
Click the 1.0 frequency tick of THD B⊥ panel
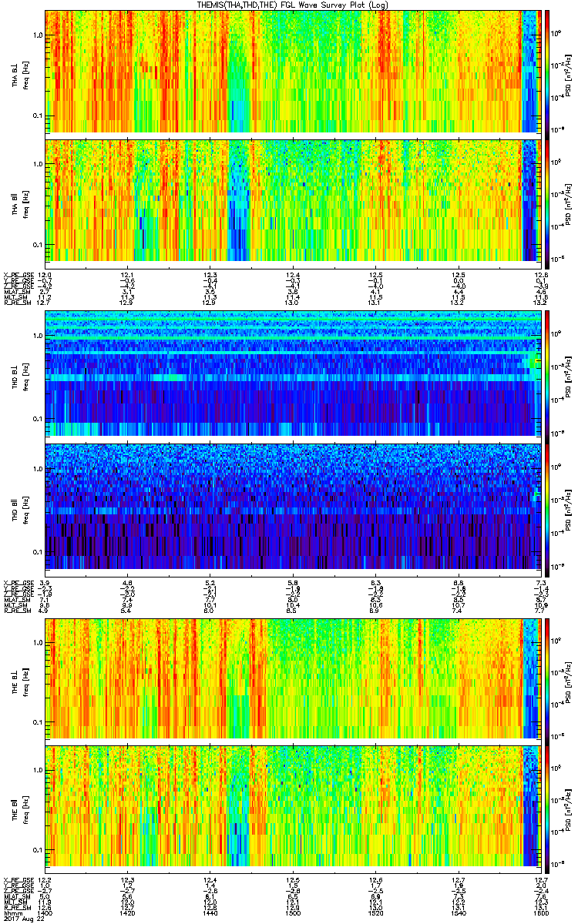(x=39, y=337)
